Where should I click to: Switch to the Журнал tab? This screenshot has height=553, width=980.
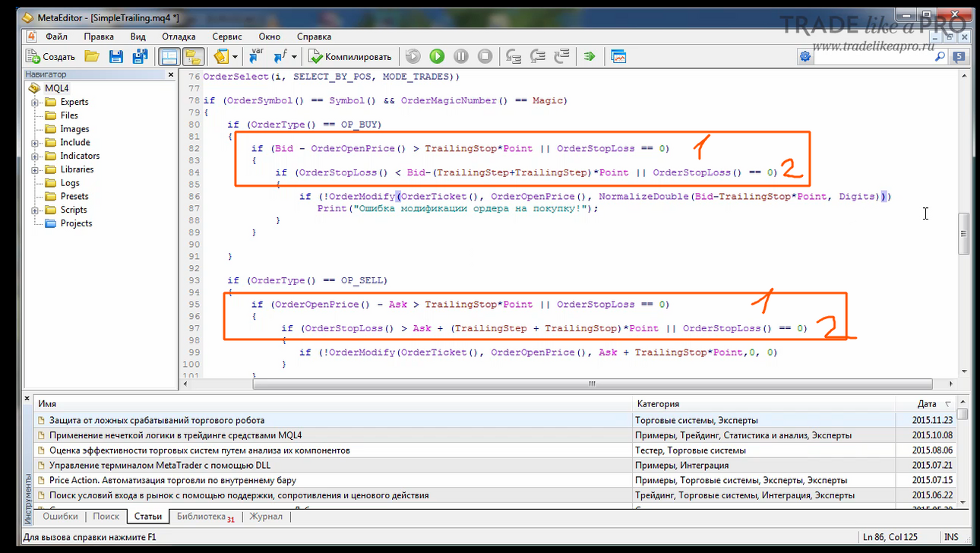266,517
